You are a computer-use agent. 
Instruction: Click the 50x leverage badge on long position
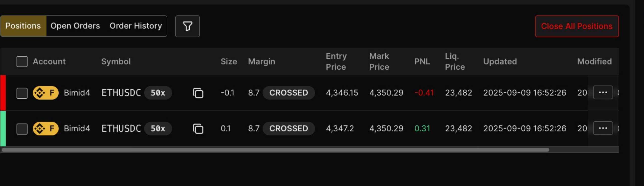pyautogui.click(x=158, y=129)
